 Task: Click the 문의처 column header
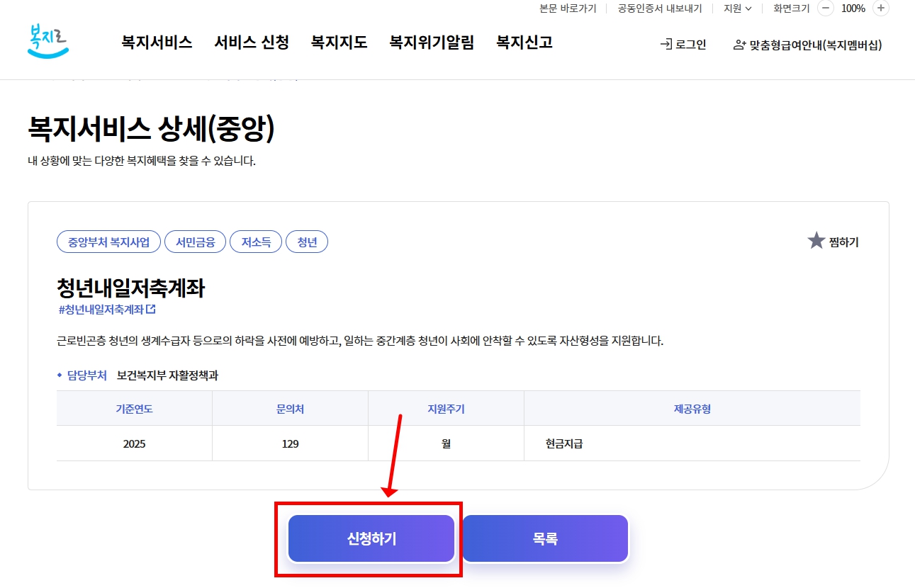click(290, 409)
